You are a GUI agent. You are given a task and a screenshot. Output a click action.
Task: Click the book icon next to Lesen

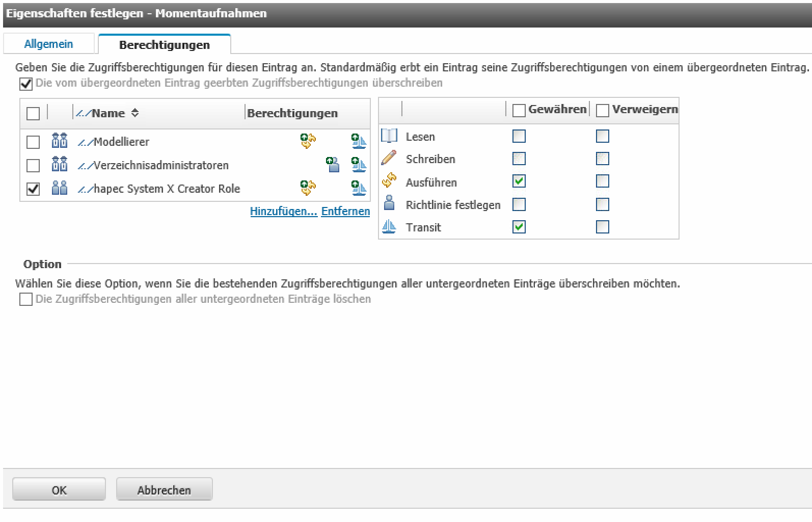coord(389,136)
